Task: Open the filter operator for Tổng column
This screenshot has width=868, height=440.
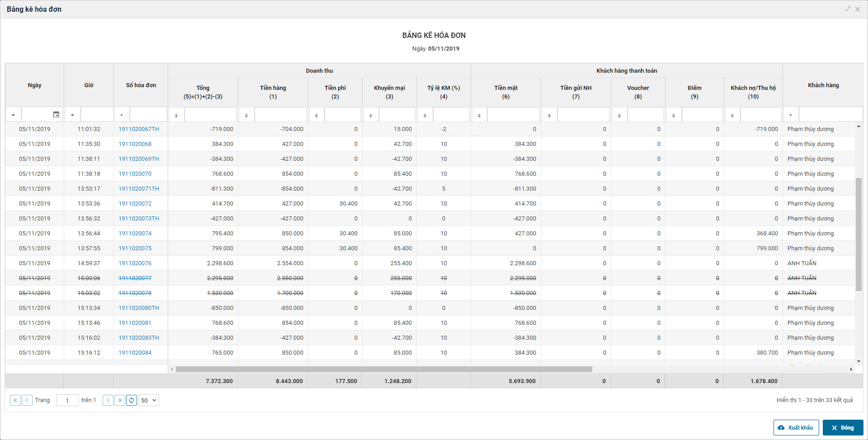Action: (x=176, y=115)
